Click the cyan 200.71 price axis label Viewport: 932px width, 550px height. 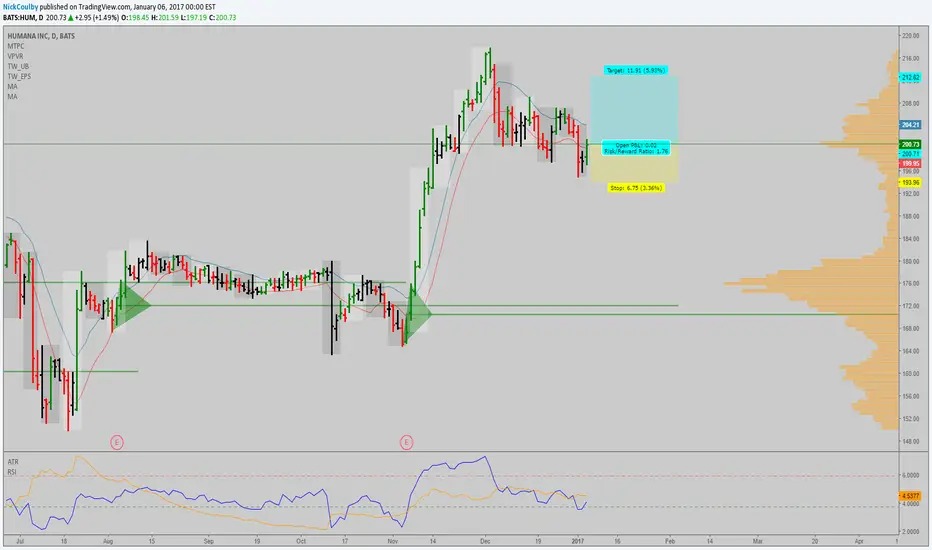click(x=910, y=153)
